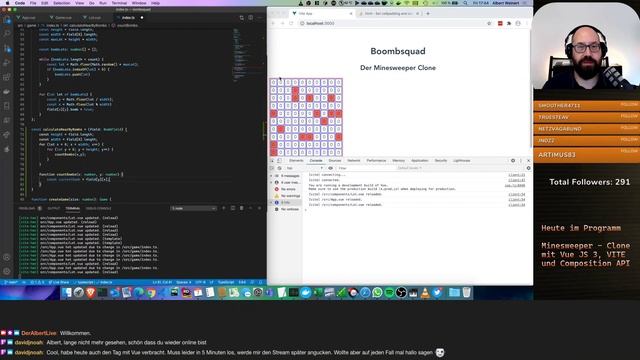Select the Vite App browser tab
The width and height of the screenshot is (640, 360).
pyautogui.click(x=321, y=13)
